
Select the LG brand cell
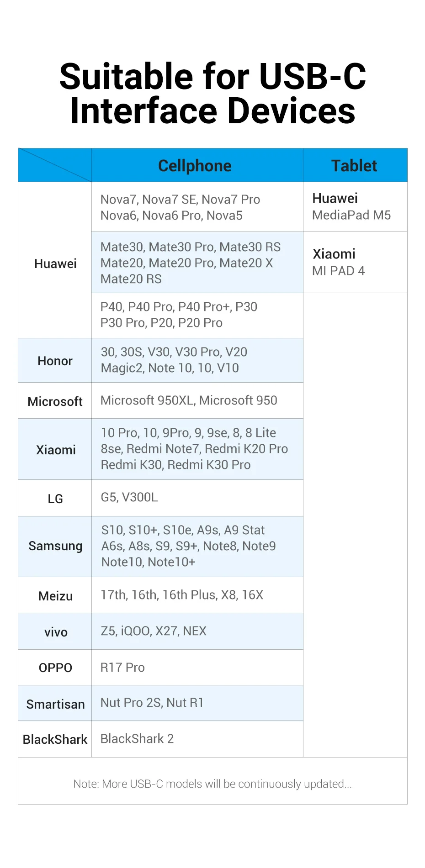click(55, 499)
